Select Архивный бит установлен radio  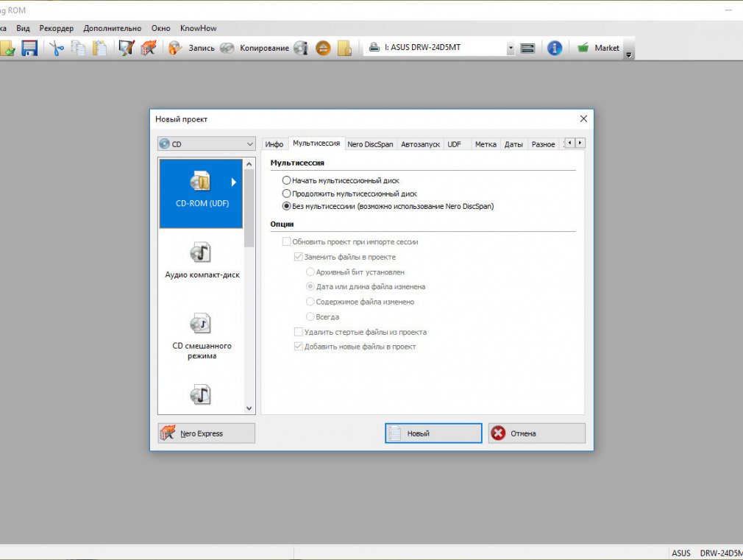point(310,272)
